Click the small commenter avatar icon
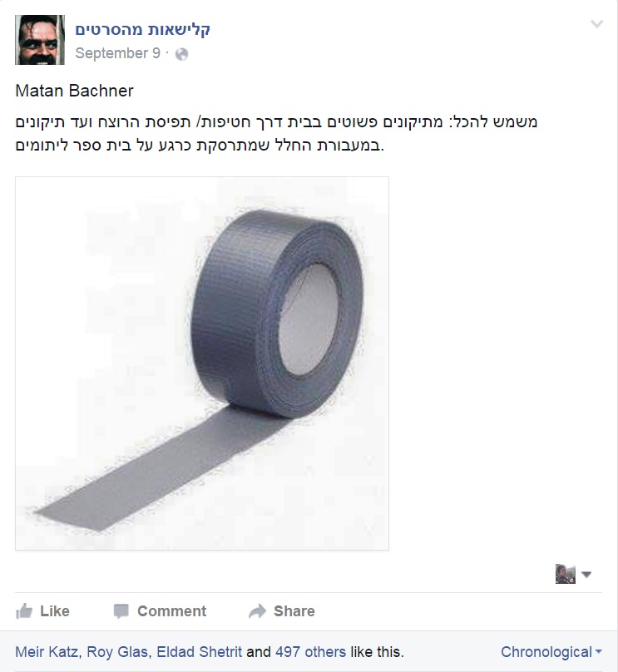Image resolution: width=618 pixels, height=672 pixels. click(566, 574)
